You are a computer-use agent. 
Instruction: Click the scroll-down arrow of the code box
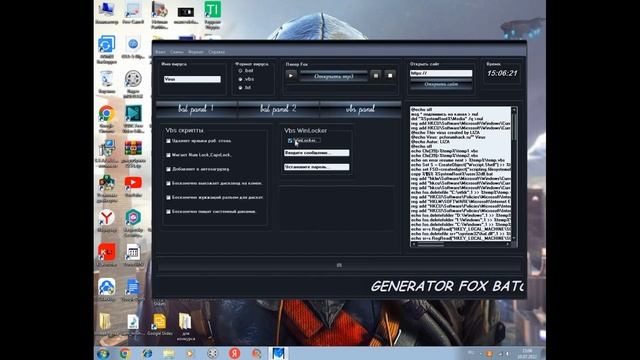[514, 238]
